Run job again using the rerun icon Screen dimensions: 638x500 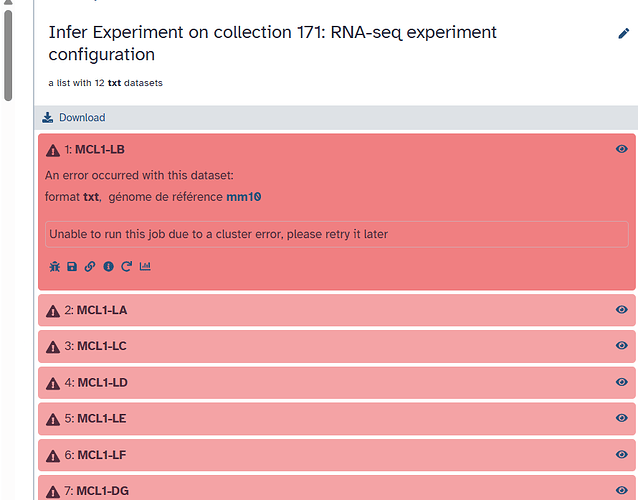tap(127, 266)
